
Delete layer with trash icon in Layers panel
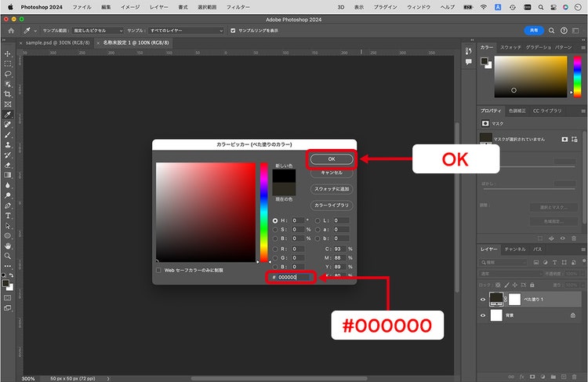(x=574, y=377)
